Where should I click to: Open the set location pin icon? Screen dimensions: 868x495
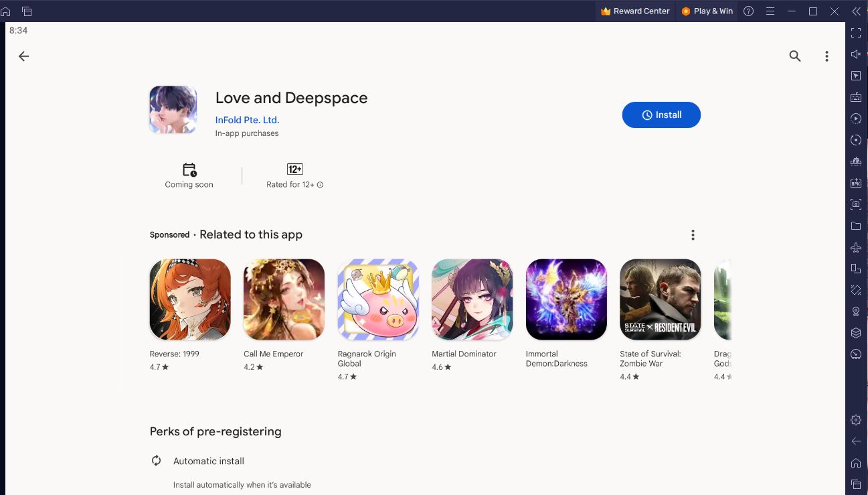pyautogui.click(x=856, y=311)
